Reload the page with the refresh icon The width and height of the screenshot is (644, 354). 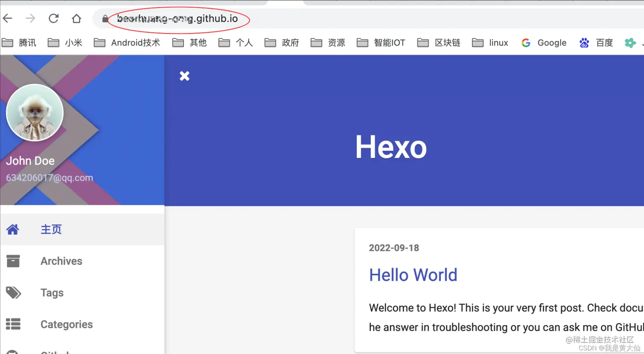pos(54,18)
